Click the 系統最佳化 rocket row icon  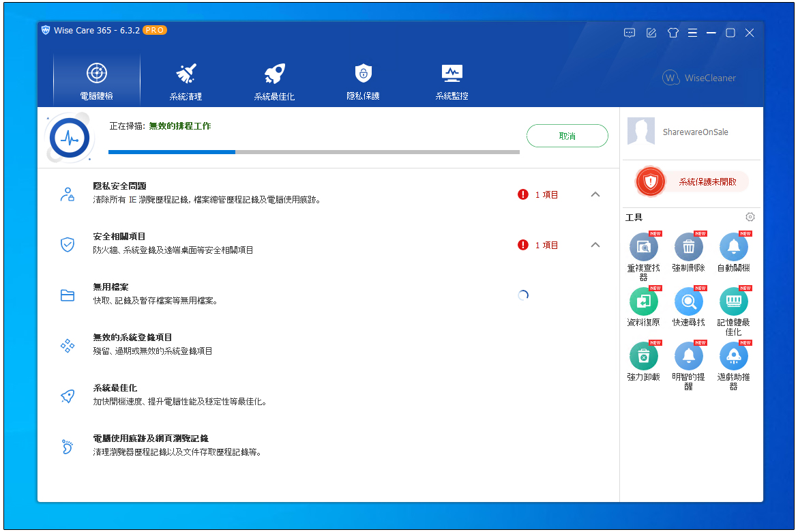67,396
